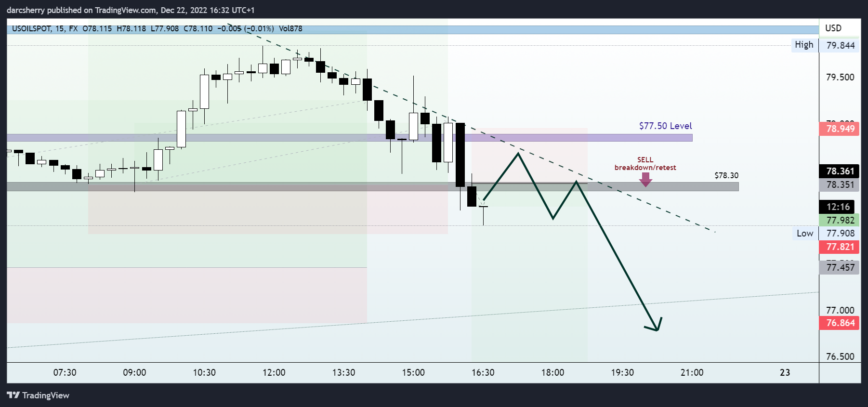
Task: Click the H78.118 high value
Action: 131,28
